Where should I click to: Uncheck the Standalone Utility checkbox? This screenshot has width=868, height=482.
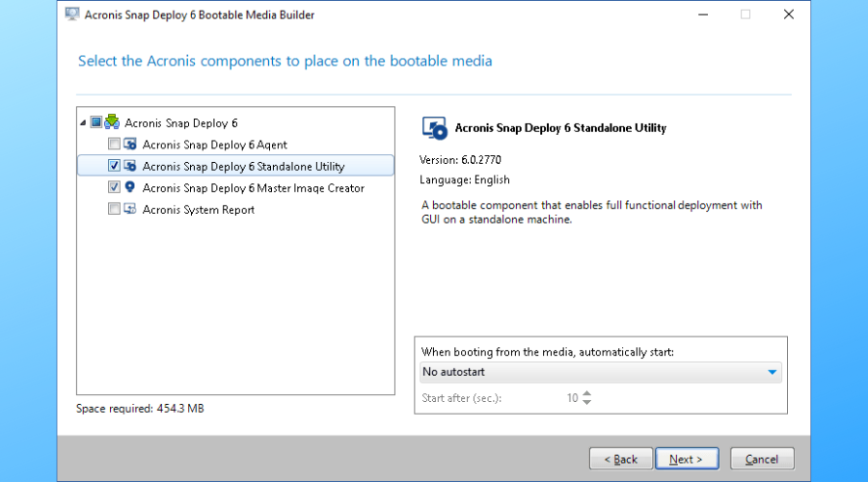coord(114,166)
